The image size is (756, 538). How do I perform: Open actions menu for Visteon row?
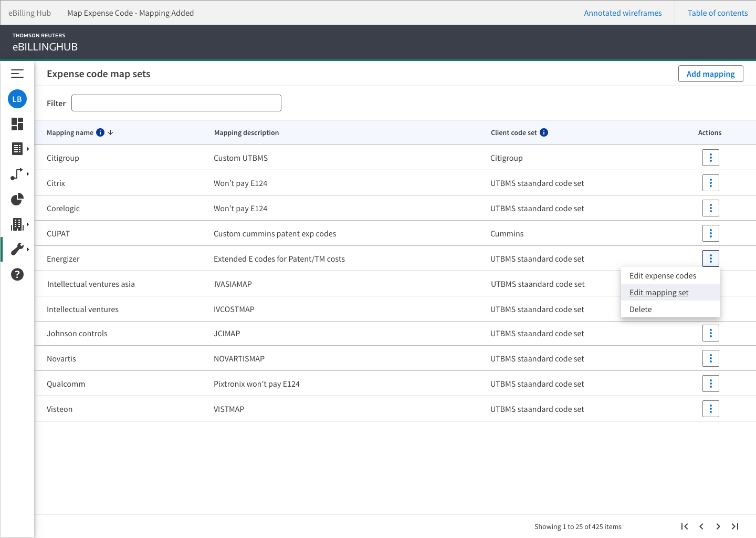pos(711,409)
